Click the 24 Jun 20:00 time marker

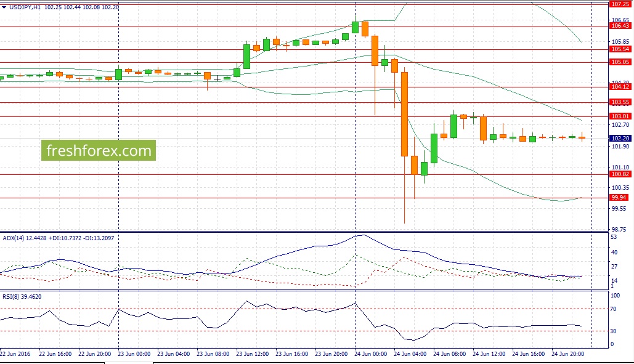click(x=567, y=354)
